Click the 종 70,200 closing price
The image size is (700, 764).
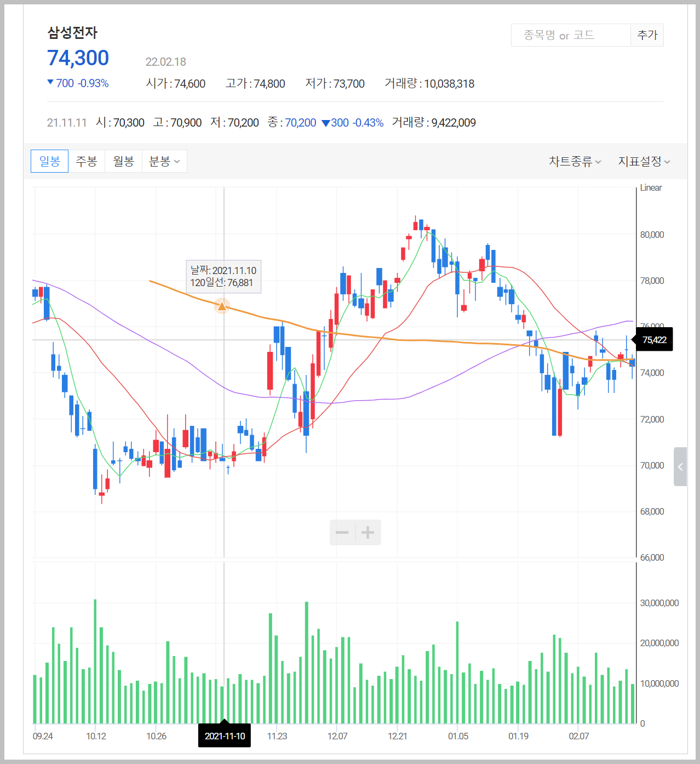point(292,122)
